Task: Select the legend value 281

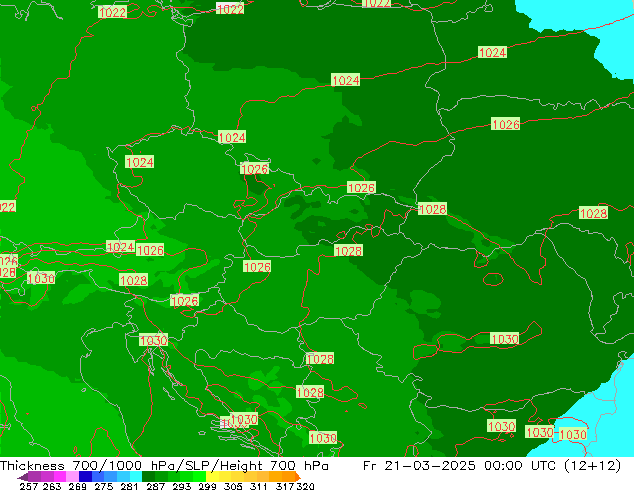Action: click(x=129, y=486)
